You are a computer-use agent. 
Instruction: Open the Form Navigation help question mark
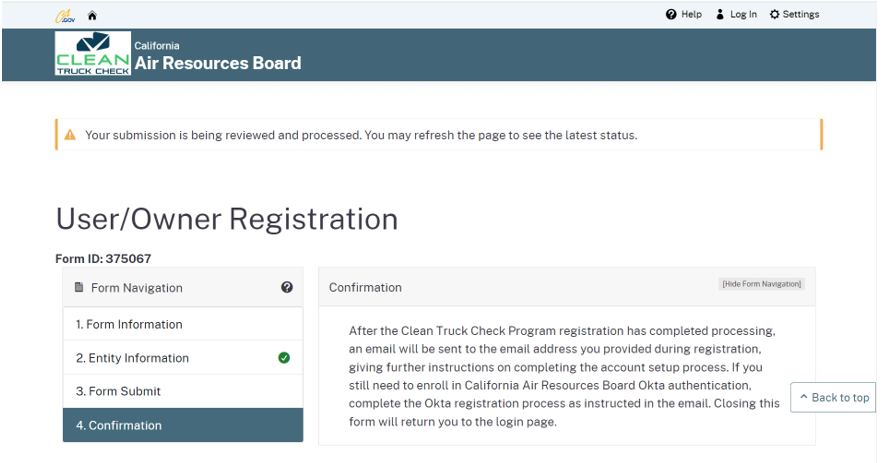[287, 288]
